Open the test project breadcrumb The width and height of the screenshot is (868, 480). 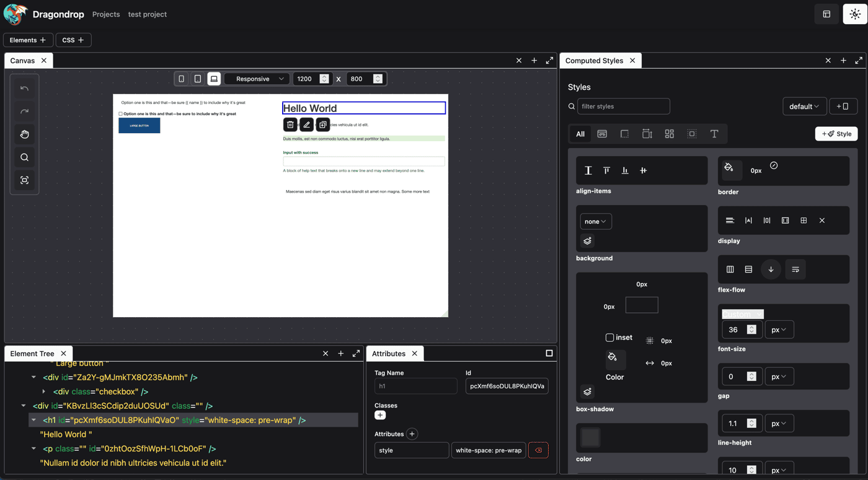(148, 14)
